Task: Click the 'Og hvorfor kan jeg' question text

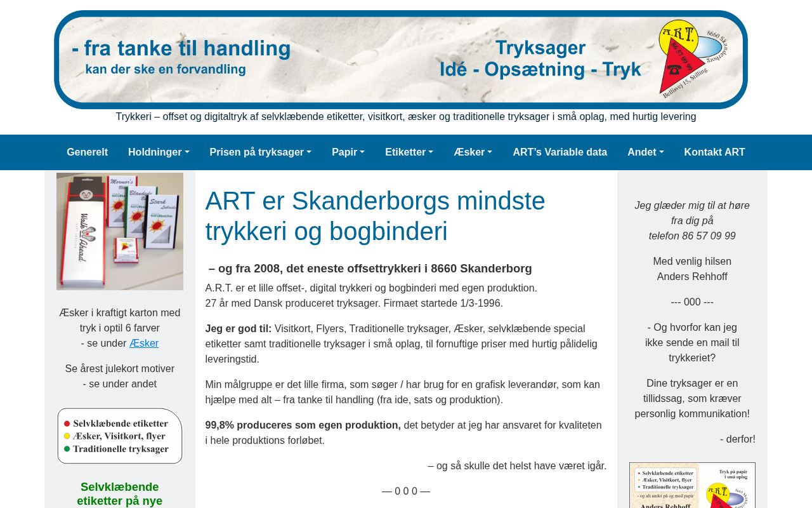Action: coord(692,343)
